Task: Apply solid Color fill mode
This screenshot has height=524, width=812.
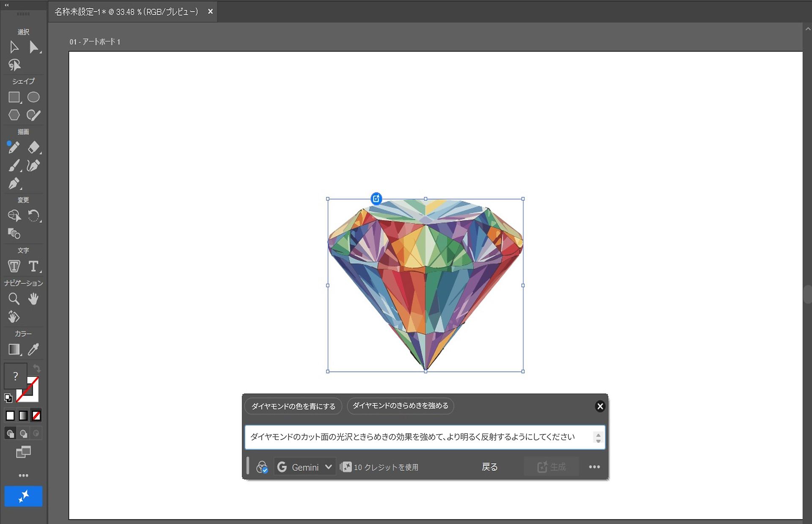Action: click(x=10, y=416)
